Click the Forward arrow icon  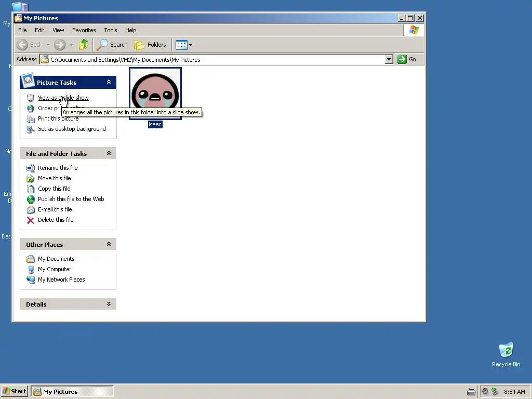60,45
